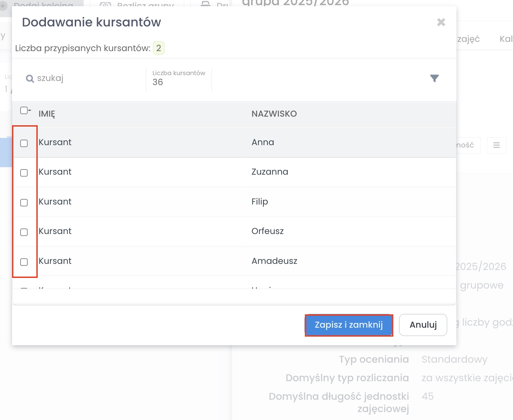
Task: Toggle the select-all checkbox in header
Action: tap(24, 110)
